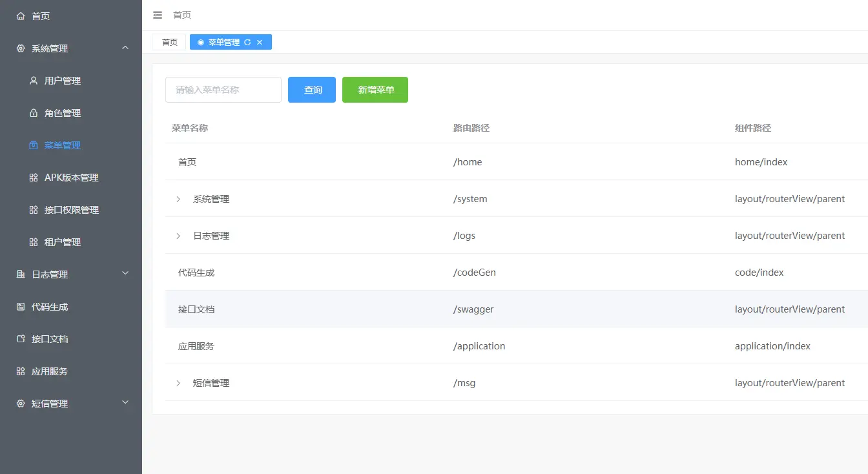Expand the 短信管理 row in the table
The image size is (868, 474).
[179, 382]
